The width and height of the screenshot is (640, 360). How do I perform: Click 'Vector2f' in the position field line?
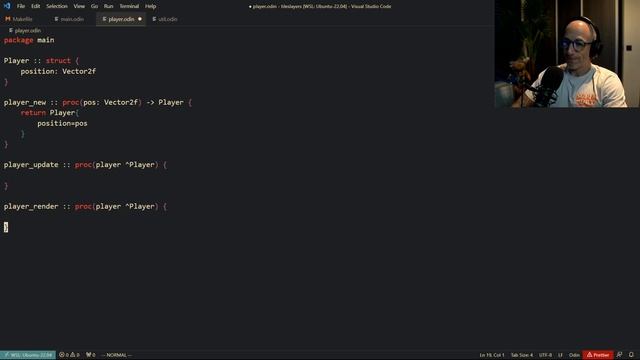coord(79,71)
